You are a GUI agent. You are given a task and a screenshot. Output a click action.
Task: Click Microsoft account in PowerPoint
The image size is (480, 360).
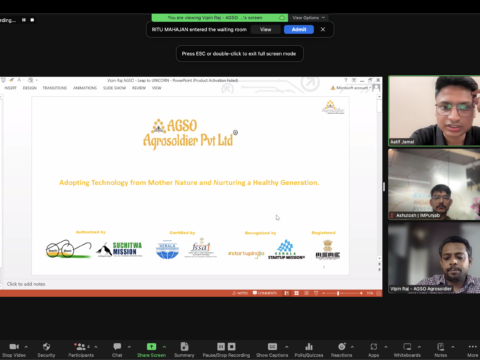click(353, 88)
